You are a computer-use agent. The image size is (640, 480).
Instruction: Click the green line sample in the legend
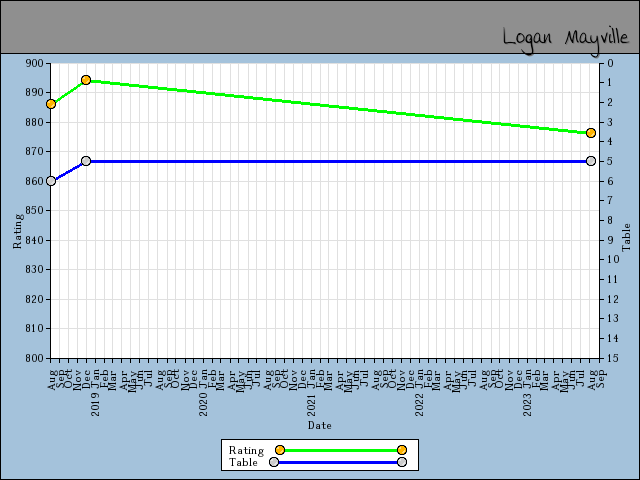340,450
